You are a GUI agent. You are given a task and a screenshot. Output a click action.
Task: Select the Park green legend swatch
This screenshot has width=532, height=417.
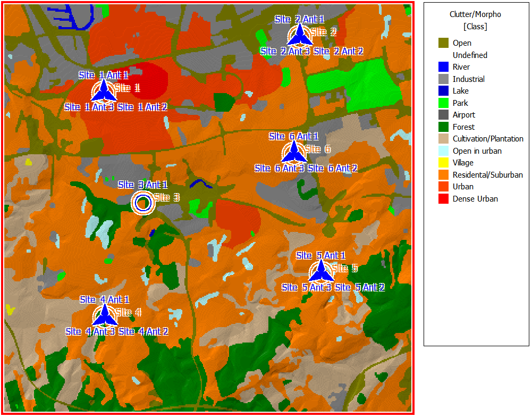click(444, 103)
